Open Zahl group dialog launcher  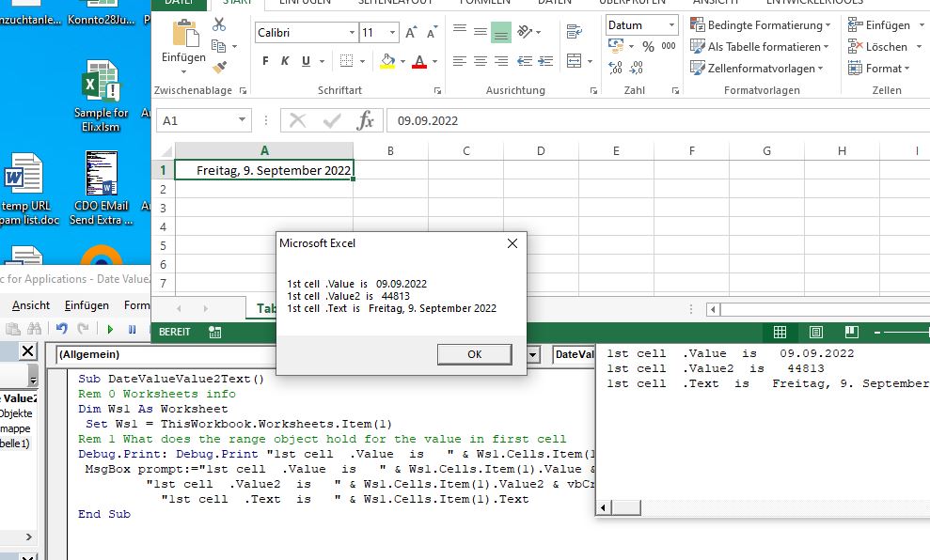pos(675,90)
